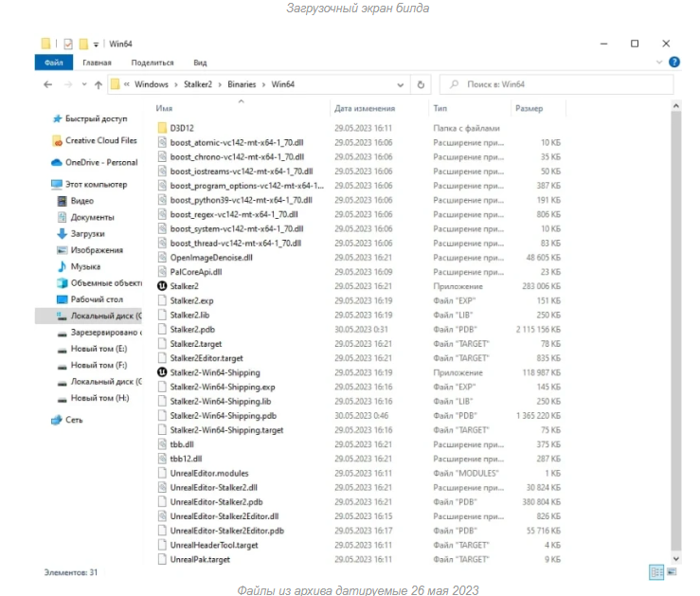
Task: Open the Загрузки download arrow icon
Action: click(x=63, y=233)
